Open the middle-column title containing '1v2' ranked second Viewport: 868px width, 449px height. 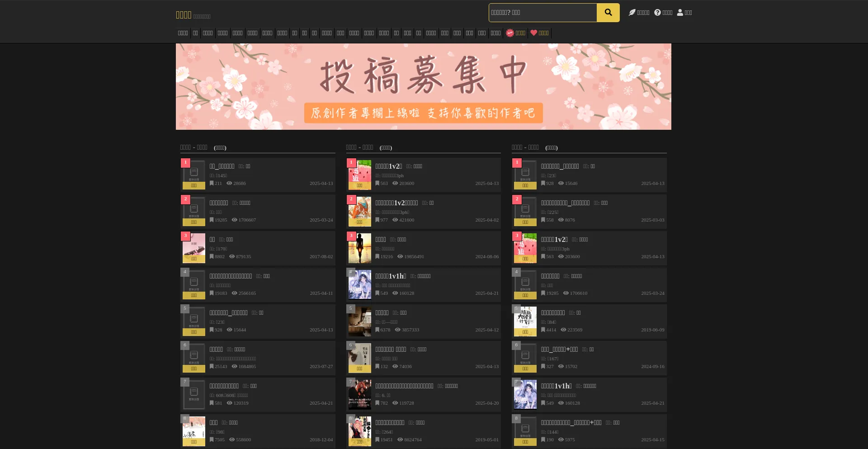pyautogui.click(x=396, y=203)
